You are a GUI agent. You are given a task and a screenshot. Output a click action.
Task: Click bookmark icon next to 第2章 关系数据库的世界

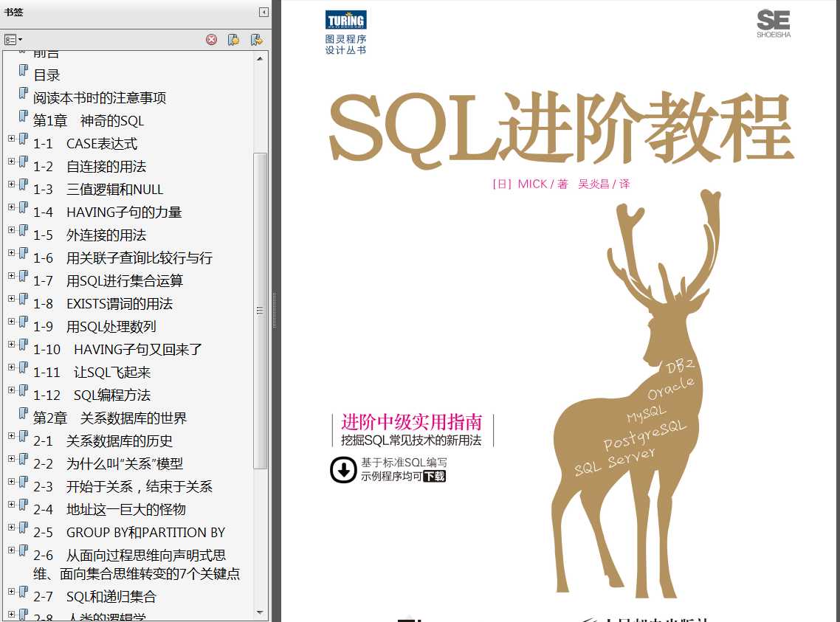(x=24, y=413)
